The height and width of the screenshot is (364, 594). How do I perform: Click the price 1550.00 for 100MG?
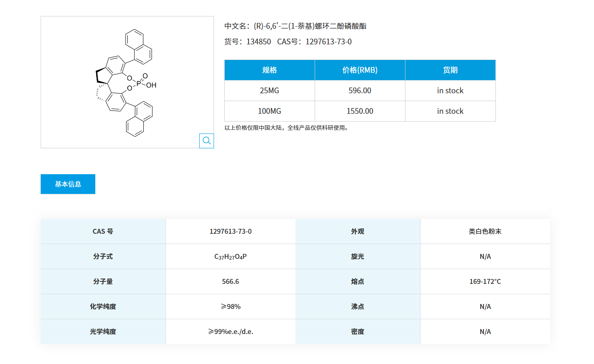360,111
